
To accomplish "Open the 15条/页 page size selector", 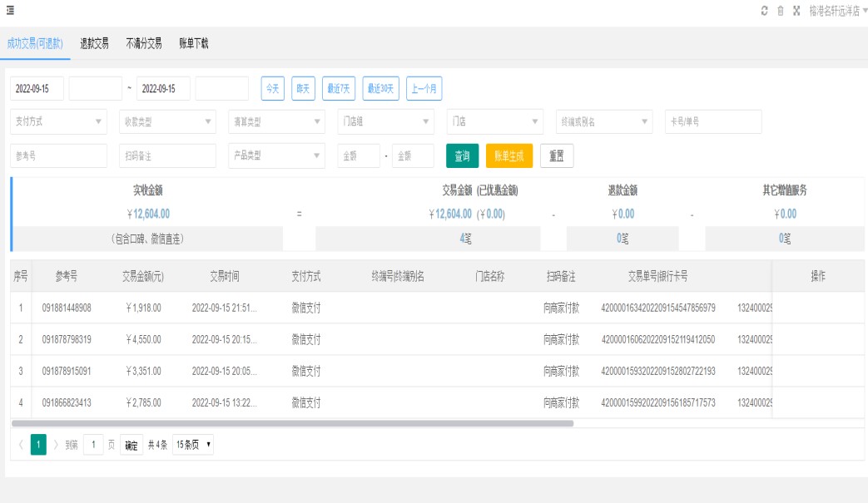I will (193, 445).
